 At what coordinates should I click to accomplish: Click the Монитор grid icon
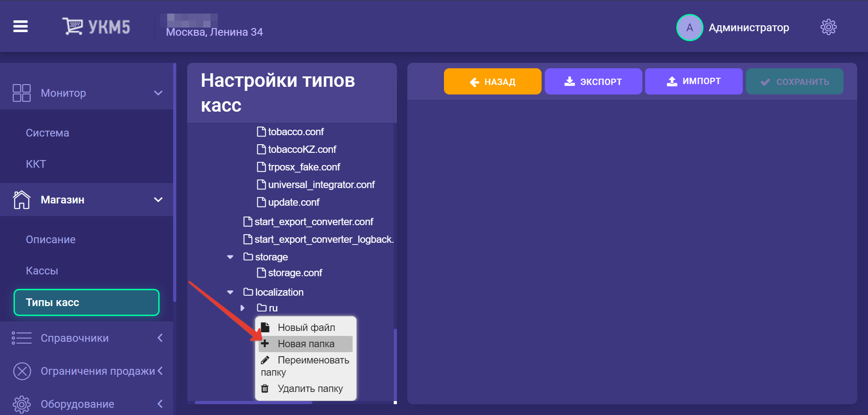click(22, 93)
